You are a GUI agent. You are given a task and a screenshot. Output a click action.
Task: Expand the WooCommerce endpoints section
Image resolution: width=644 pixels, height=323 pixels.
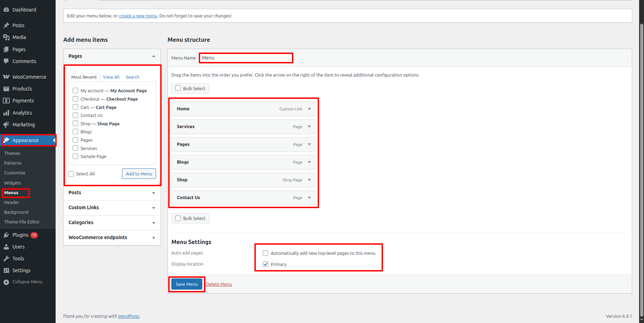153,238
